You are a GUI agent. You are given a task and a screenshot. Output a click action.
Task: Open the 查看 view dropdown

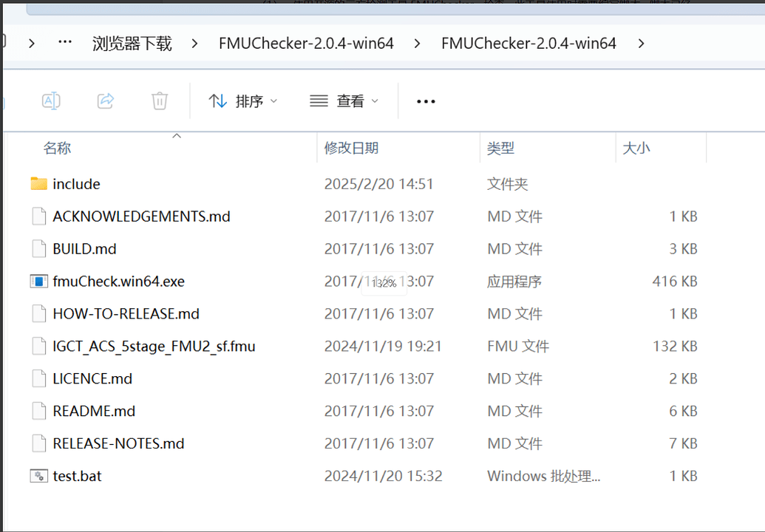[344, 101]
